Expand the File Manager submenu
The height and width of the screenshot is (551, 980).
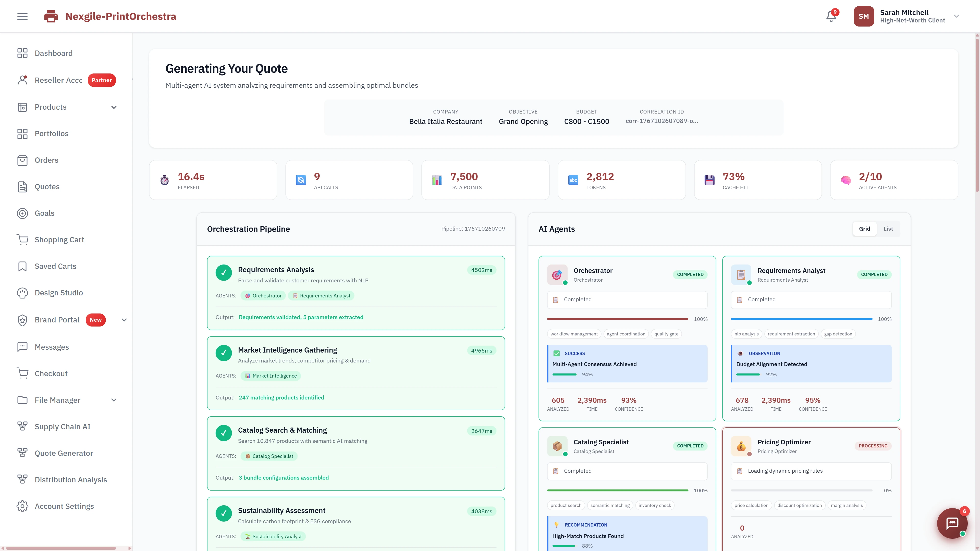[113, 400]
